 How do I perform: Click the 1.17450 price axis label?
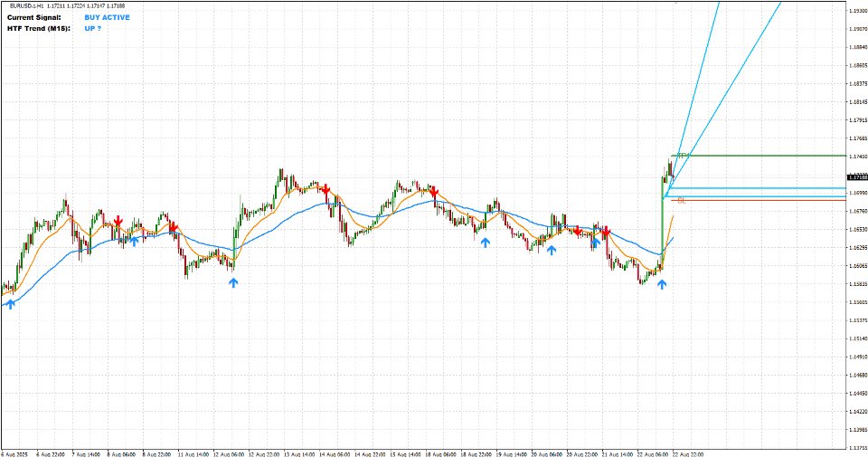coord(857,157)
